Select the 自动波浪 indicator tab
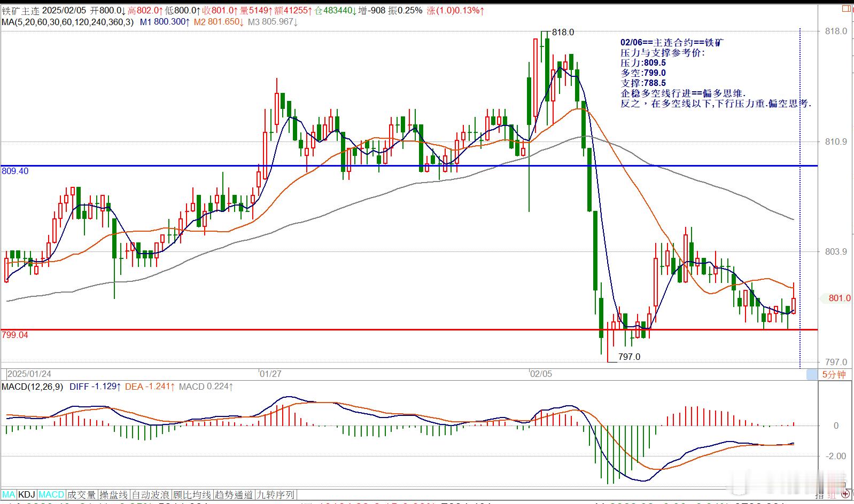Viewport: 854px width, 504px height. (151, 495)
